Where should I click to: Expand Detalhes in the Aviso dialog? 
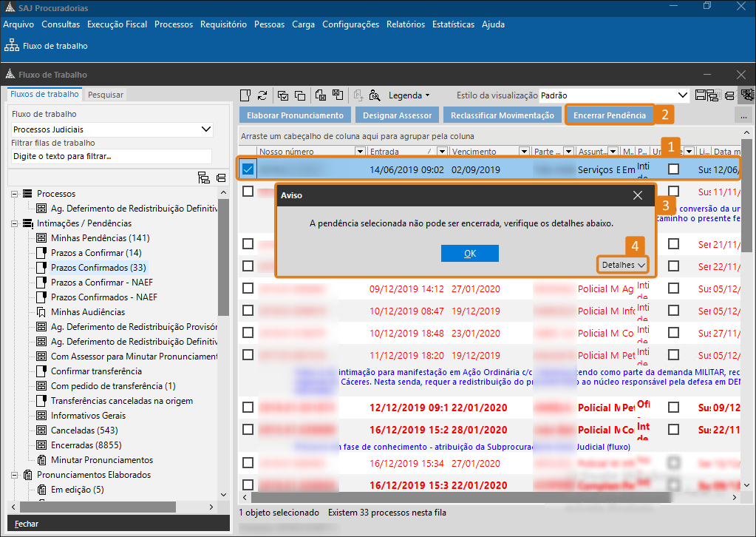623,265
